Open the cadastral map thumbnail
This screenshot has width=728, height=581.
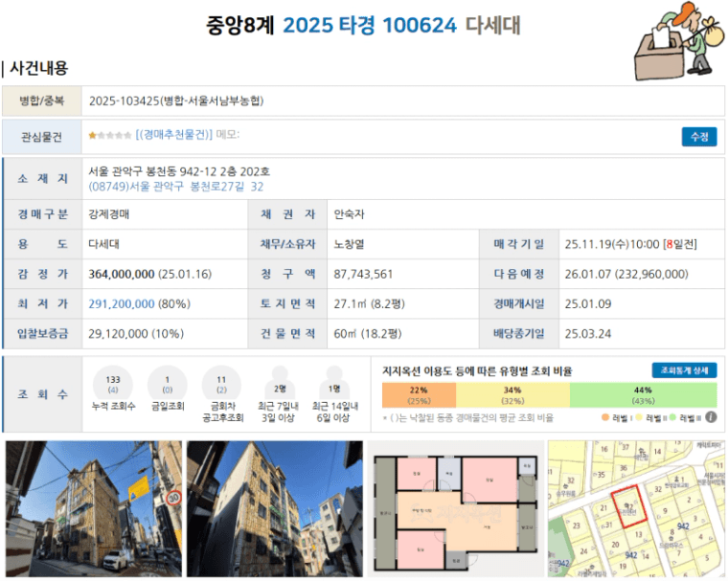tap(636, 508)
